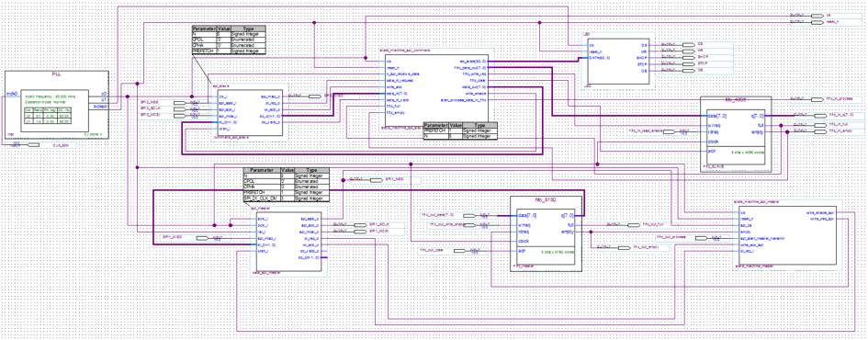Click the PREFETCH row in state machine parameter table
The image size is (868, 340).
(460, 130)
